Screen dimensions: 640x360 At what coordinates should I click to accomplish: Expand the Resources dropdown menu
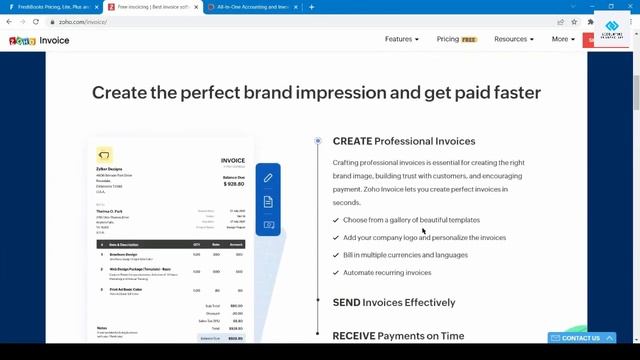(514, 39)
